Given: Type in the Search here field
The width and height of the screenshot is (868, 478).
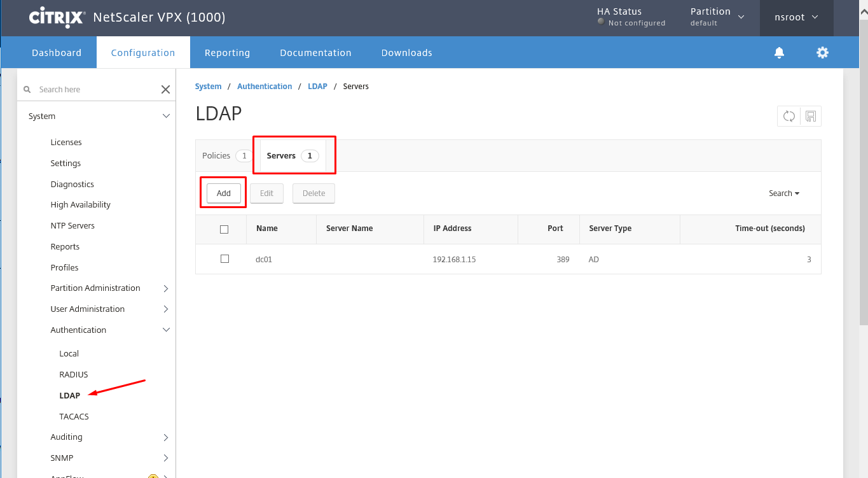Looking at the screenshot, I should pos(95,90).
